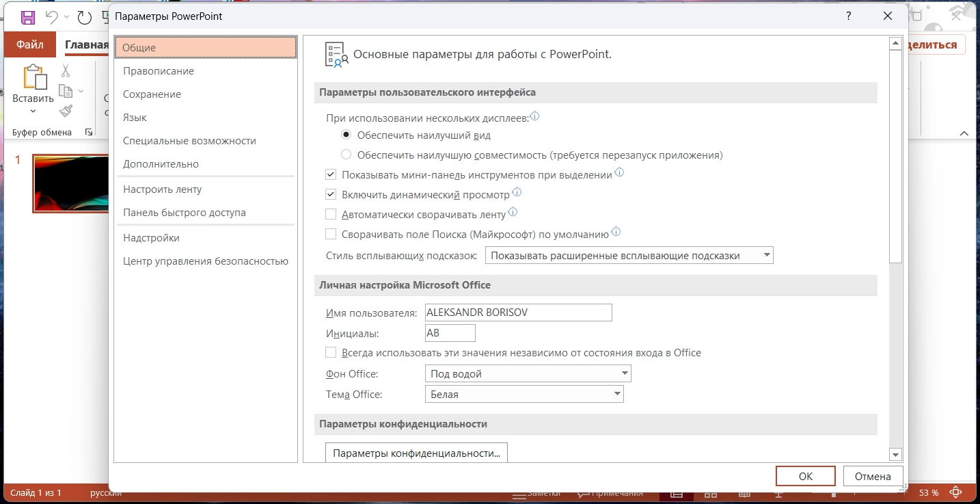Open the Фон Office dropdown
Image resolution: width=980 pixels, height=504 pixels.
tap(528, 374)
